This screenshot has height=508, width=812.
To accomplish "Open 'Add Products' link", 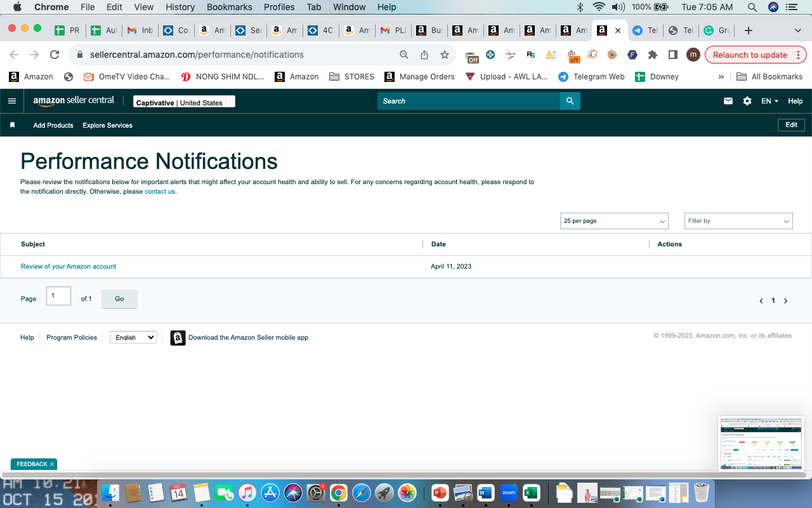I will point(53,125).
